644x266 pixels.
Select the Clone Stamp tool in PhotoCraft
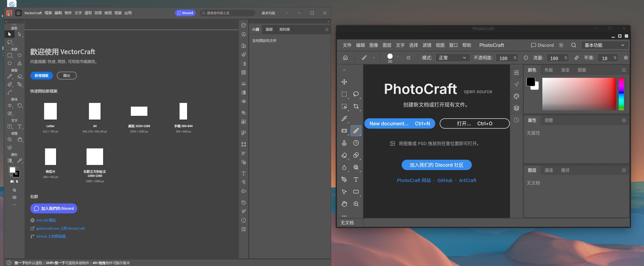click(344, 143)
